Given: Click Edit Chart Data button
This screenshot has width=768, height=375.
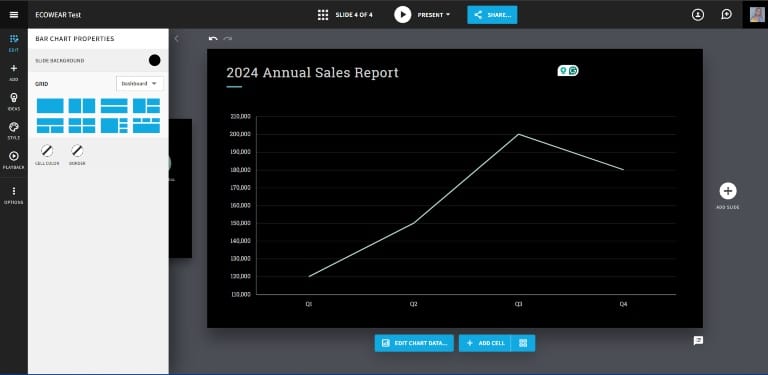Looking at the screenshot, I should click(414, 343).
